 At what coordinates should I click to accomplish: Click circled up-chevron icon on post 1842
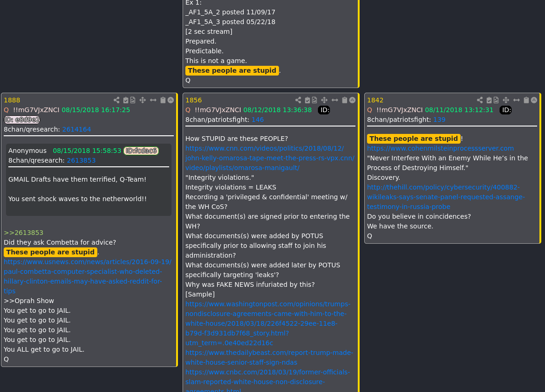pyautogui.click(x=534, y=100)
